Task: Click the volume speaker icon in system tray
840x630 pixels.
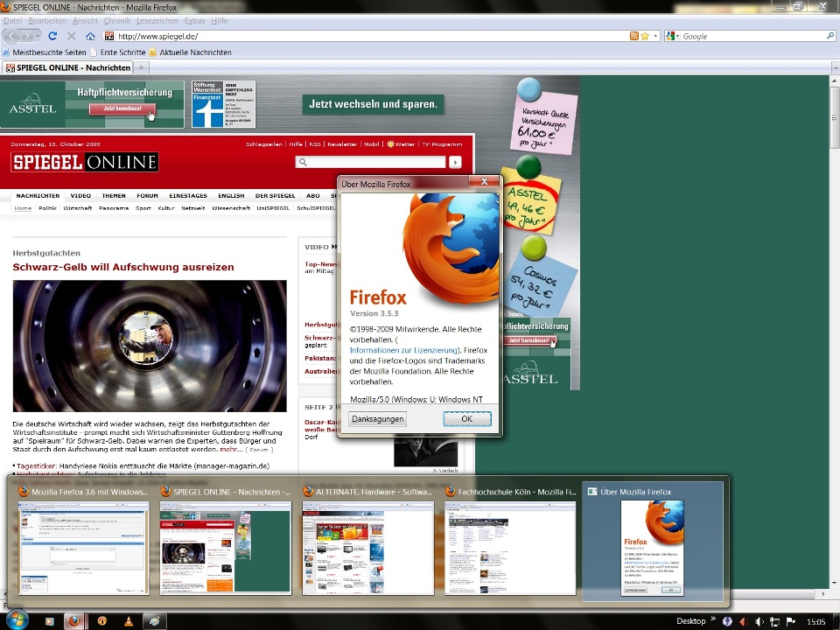Action: [x=759, y=621]
